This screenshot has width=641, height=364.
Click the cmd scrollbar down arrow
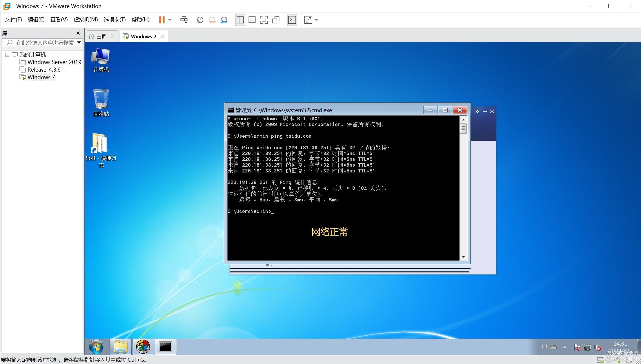(463, 257)
